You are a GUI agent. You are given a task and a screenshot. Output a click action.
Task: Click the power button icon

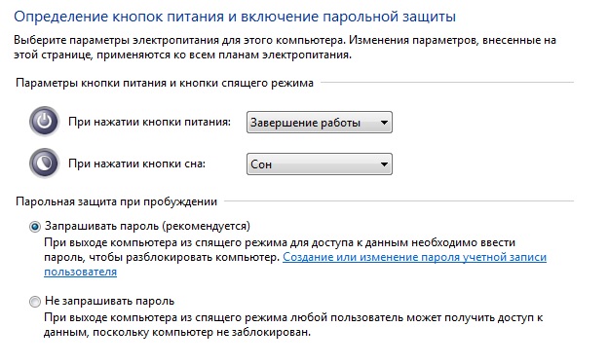[44, 122]
